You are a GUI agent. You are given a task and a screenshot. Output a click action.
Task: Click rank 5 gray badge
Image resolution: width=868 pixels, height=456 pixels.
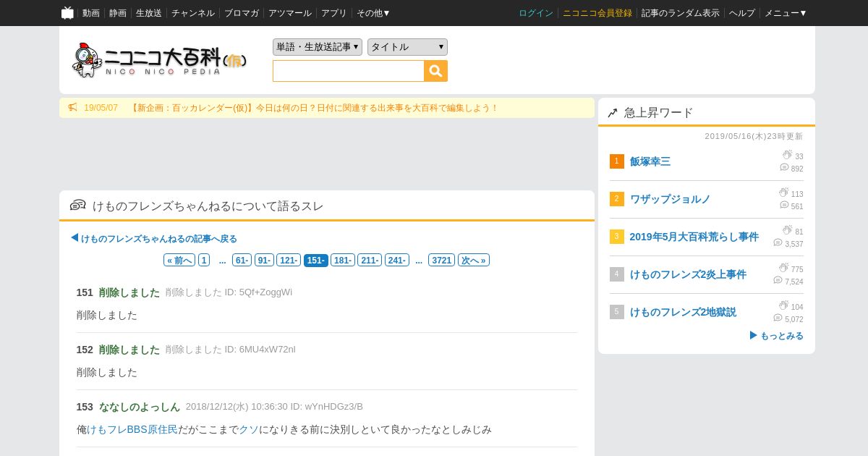pyautogui.click(x=616, y=312)
